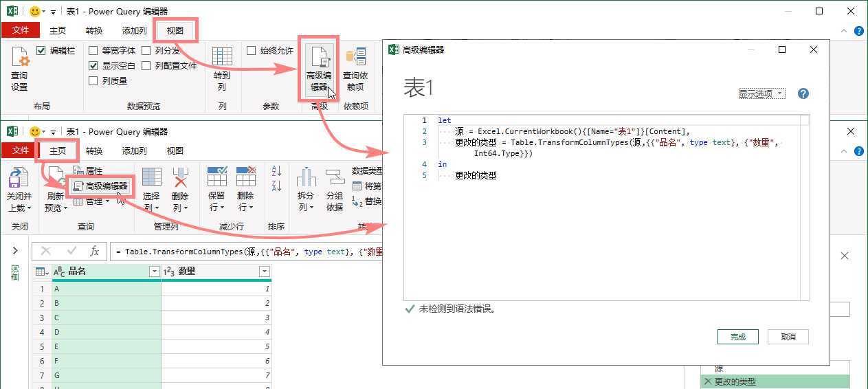
Task: Click the help icon in 高级编辑器 dialog
Action: point(803,93)
